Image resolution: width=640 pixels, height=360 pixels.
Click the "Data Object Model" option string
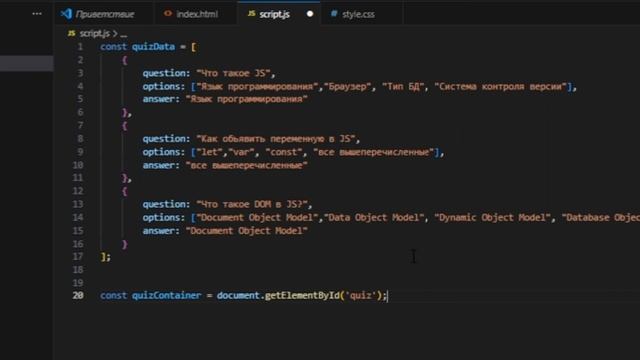[374, 218]
